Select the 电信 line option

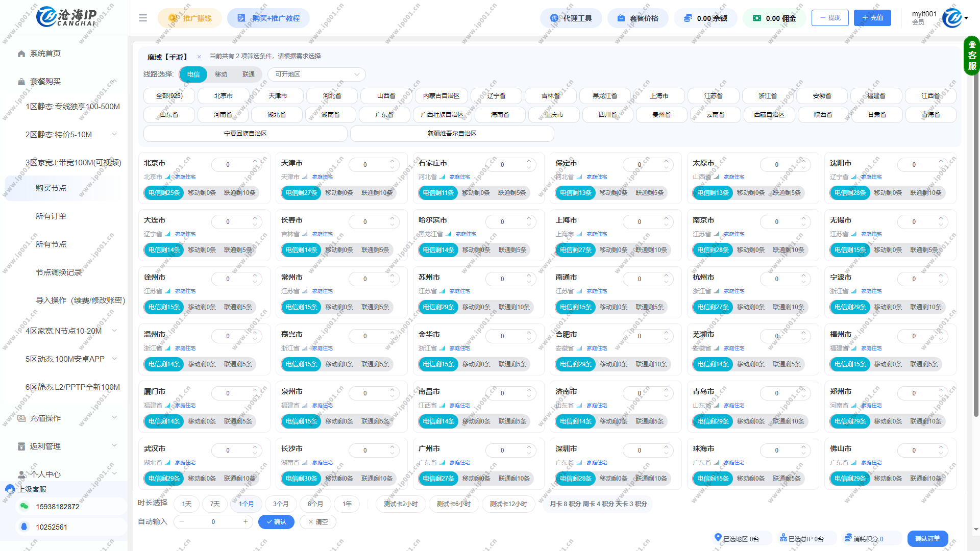193,74
